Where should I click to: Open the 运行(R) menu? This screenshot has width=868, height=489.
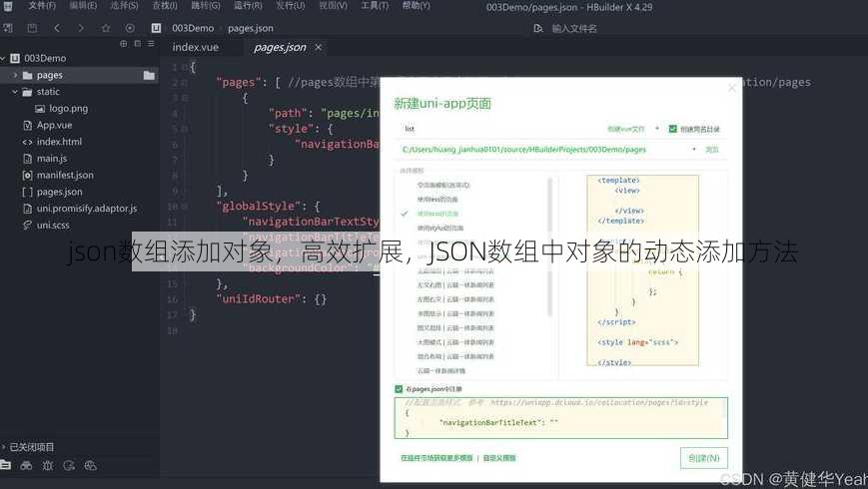pyautogui.click(x=248, y=6)
